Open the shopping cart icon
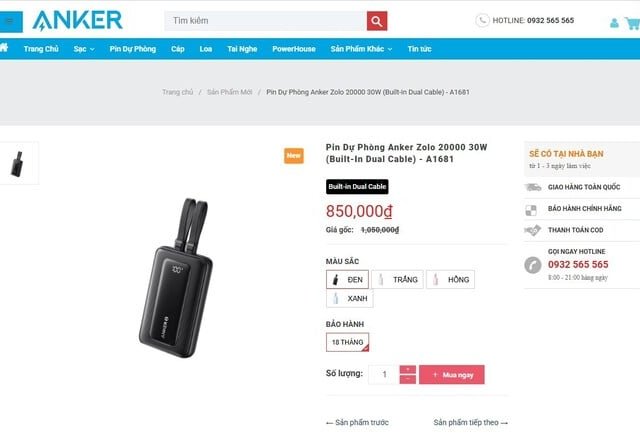The width and height of the screenshot is (640, 438). 633,23
